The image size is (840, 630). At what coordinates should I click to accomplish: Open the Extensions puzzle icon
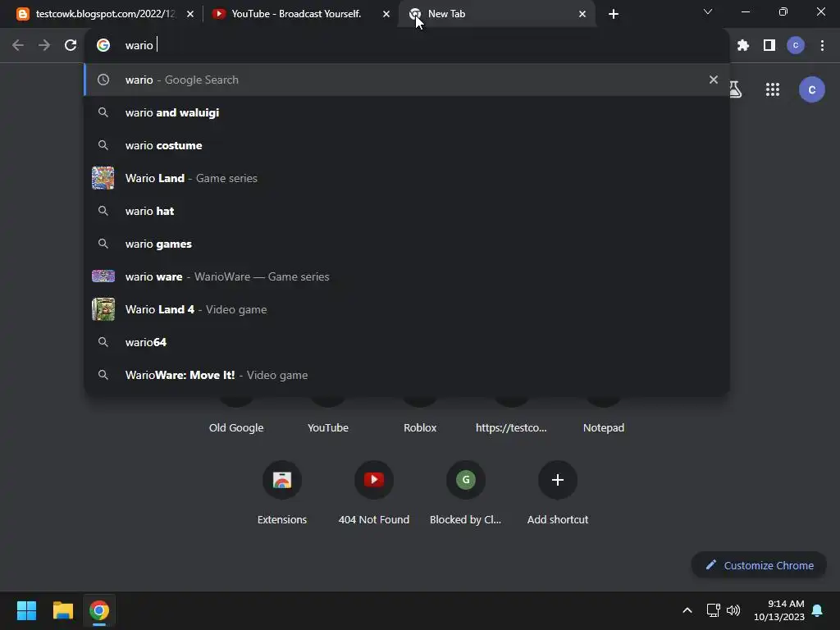click(x=743, y=45)
